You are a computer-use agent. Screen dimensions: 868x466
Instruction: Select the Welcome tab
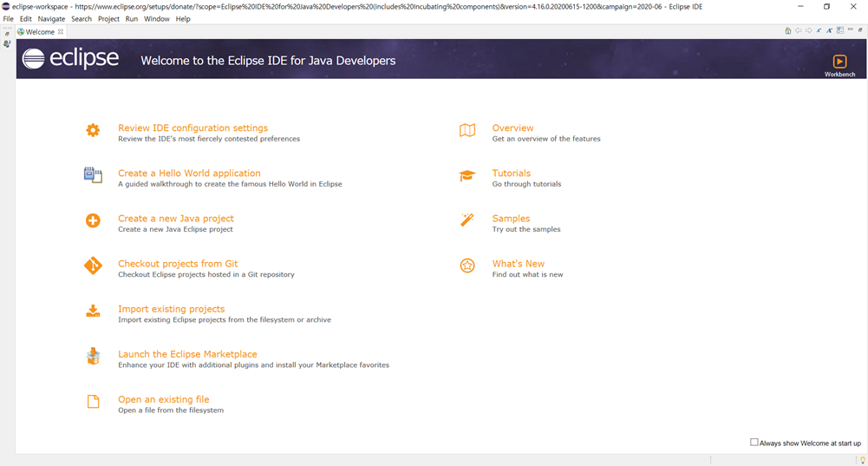click(x=40, y=31)
